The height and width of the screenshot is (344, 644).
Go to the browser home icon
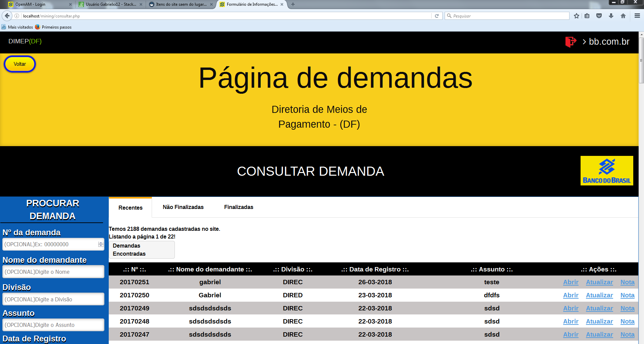[x=623, y=16]
